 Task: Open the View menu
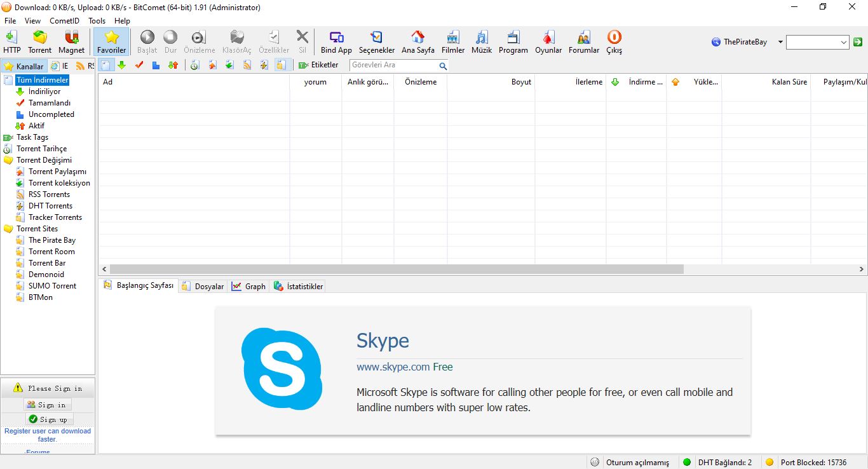pos(32,21)
